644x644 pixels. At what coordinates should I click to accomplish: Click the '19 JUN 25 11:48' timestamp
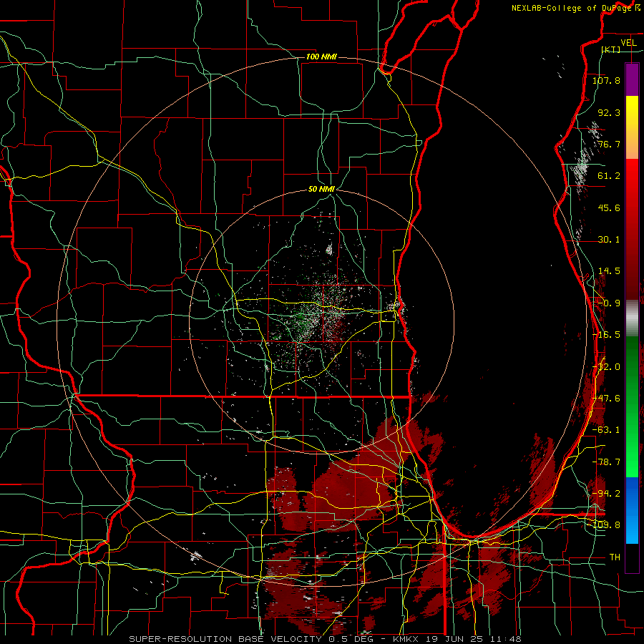pyautogui.click(x=474, y=639)
